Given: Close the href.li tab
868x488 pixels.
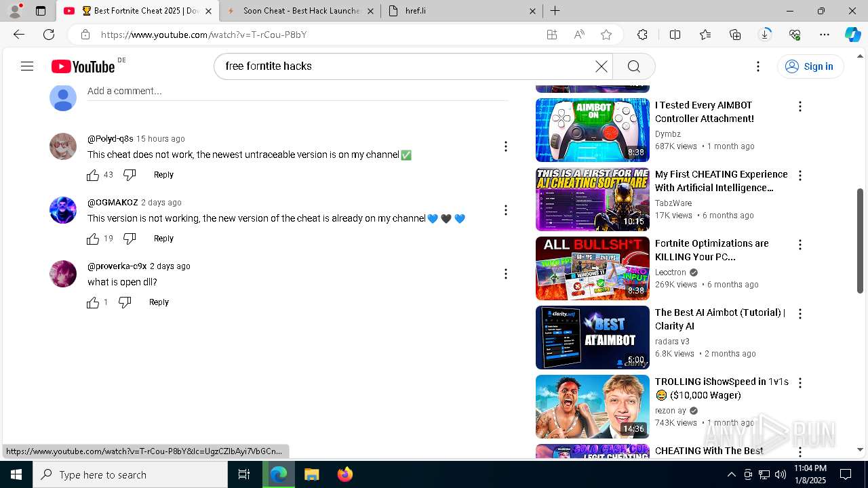Looking at the screenshot, I should tap(532, 11).
